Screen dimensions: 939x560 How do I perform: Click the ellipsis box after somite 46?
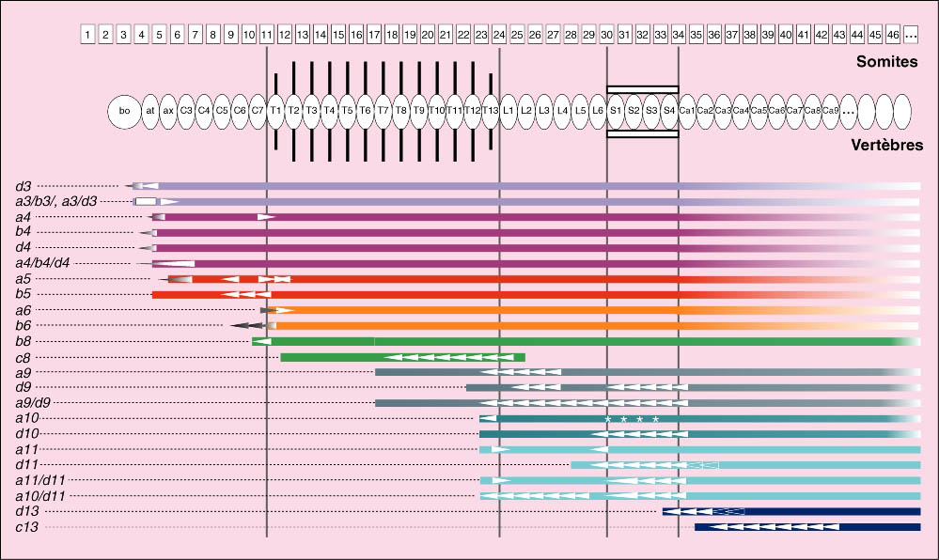pyautogui.click(x=911, y=35)
